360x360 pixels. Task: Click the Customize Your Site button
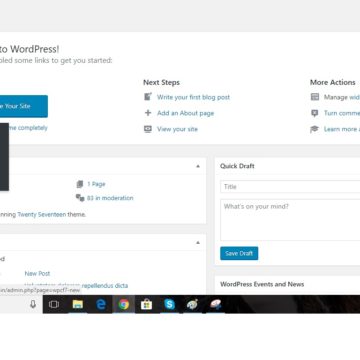[24, 106]
